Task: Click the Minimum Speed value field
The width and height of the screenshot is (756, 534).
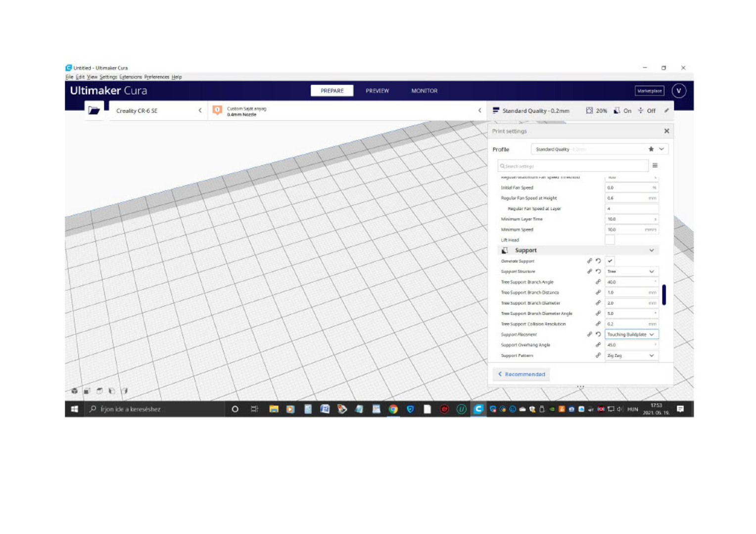Action: (632, 230)
